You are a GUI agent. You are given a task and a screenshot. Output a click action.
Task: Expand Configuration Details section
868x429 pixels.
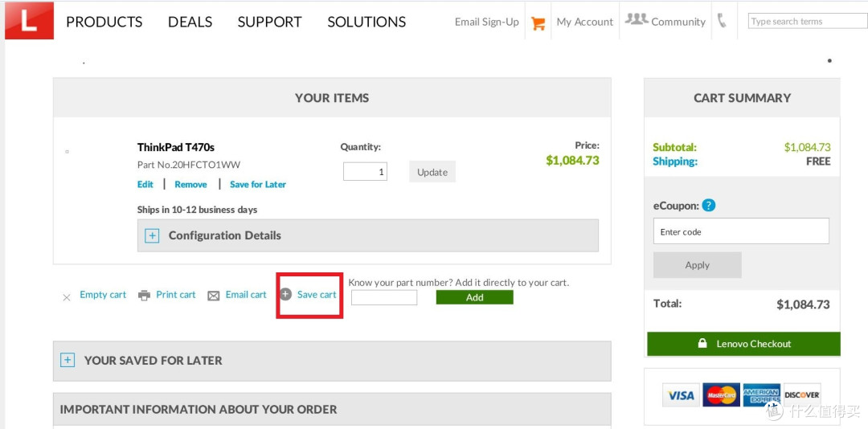point(152,236)
